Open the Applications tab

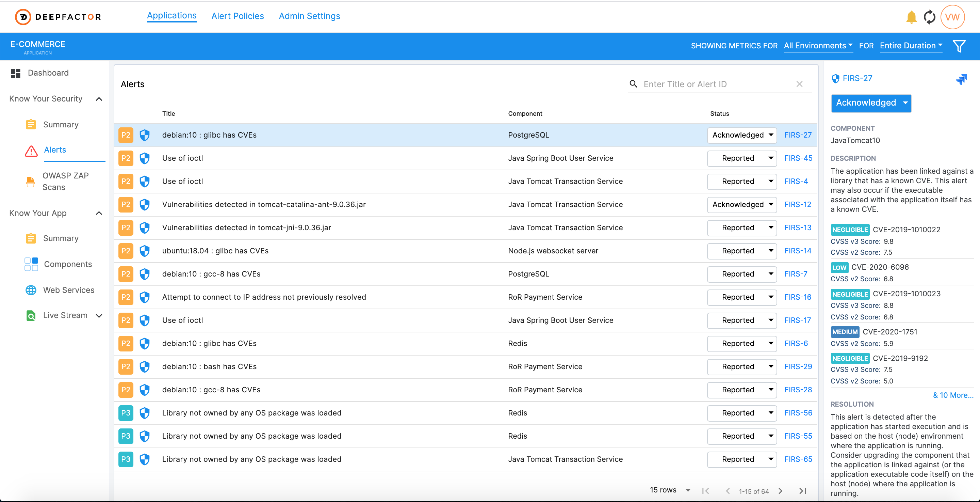coord(171,16)
